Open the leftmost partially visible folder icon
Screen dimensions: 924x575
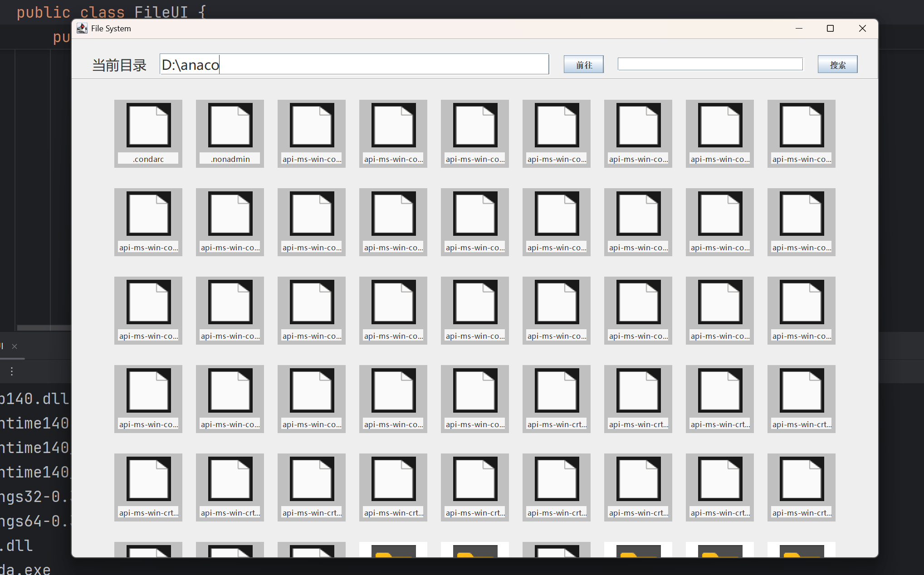tap(393, 550)
